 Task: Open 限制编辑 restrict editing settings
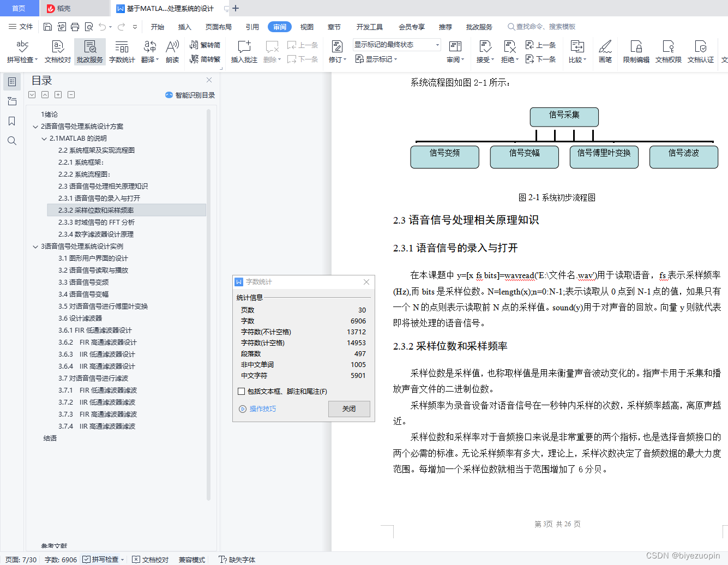(x=636, y=52)
